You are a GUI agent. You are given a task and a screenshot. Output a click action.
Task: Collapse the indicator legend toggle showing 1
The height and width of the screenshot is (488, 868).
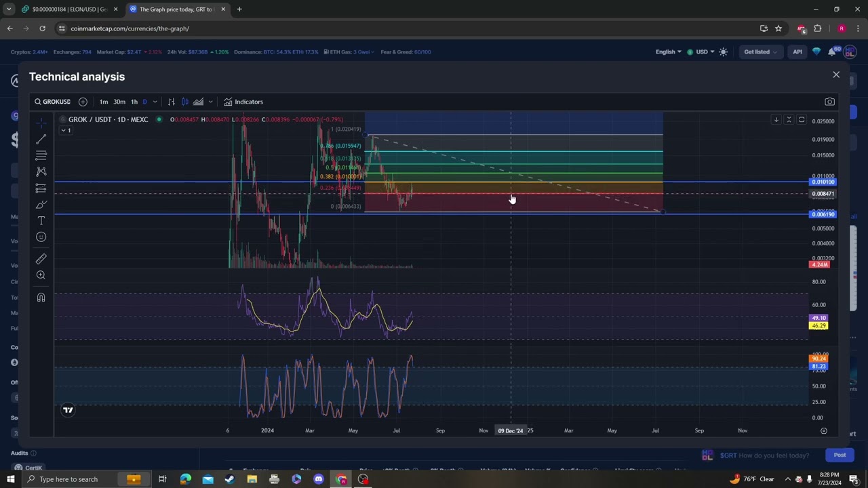[65, 130]
